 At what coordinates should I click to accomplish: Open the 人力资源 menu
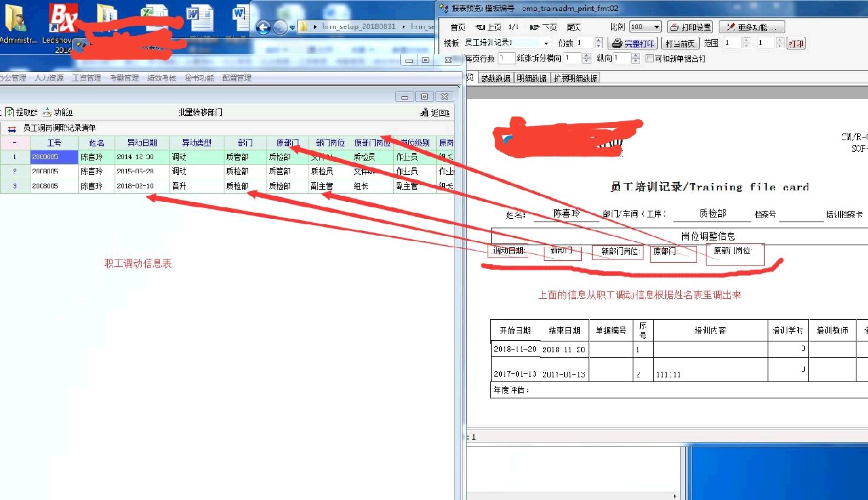click(49, 78)
